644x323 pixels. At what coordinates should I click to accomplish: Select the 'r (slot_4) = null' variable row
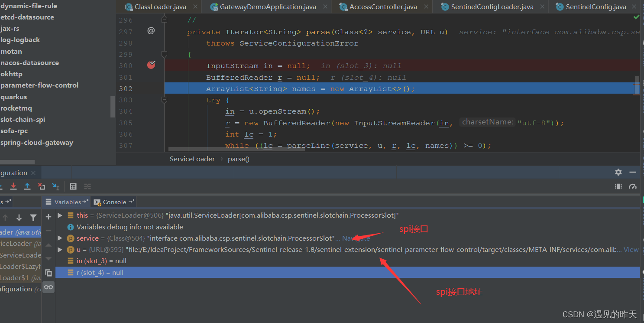(348, 272)
